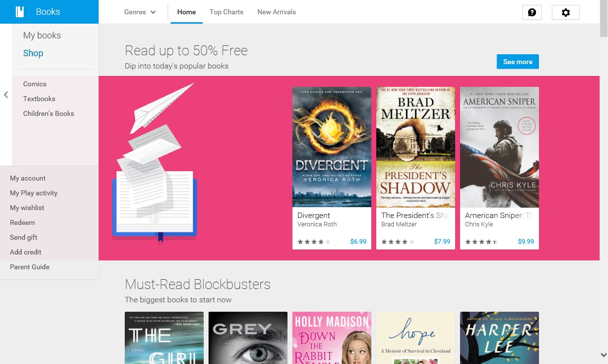The width and height of the screenshot is (608, 364).
Task: Open the Children's Books category
Action: [x=48, y=113]
